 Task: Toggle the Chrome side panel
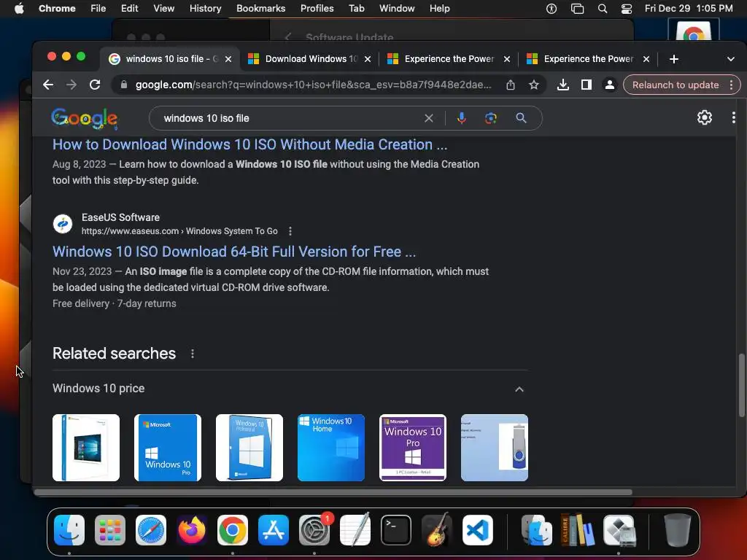(x=586, y=85)
